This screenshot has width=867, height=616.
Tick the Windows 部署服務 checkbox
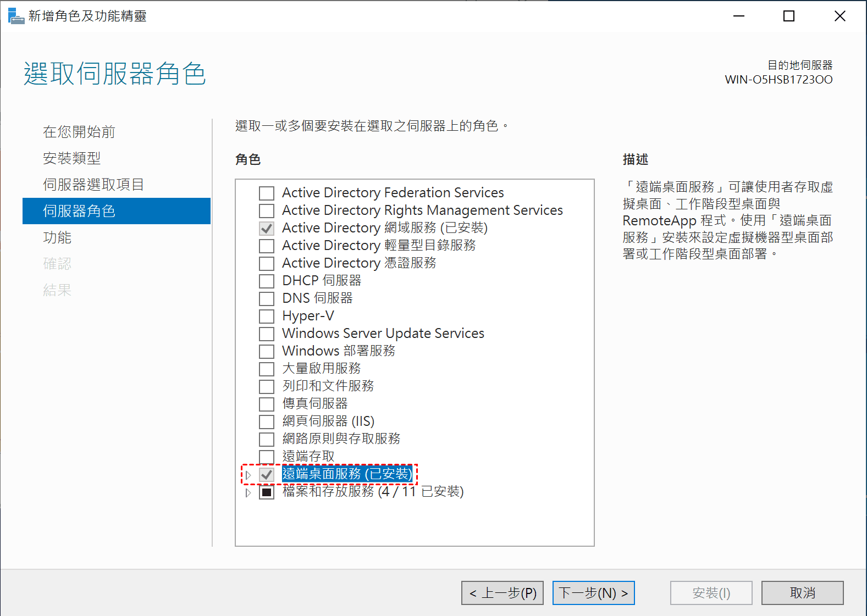267,352
